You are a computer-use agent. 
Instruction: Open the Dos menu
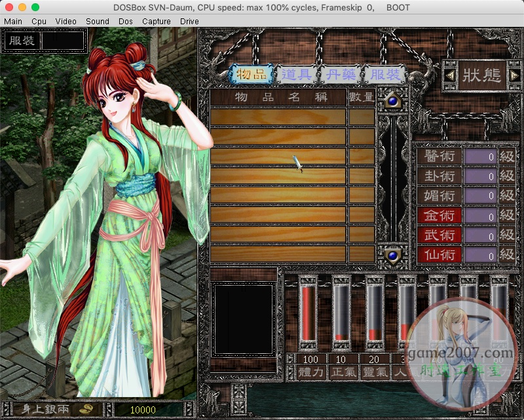(126, 22)
